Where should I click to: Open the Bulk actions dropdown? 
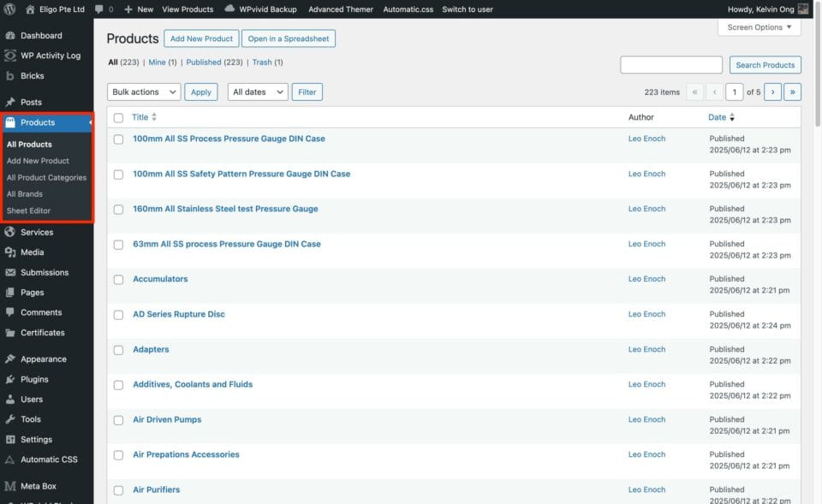point(143,92)
